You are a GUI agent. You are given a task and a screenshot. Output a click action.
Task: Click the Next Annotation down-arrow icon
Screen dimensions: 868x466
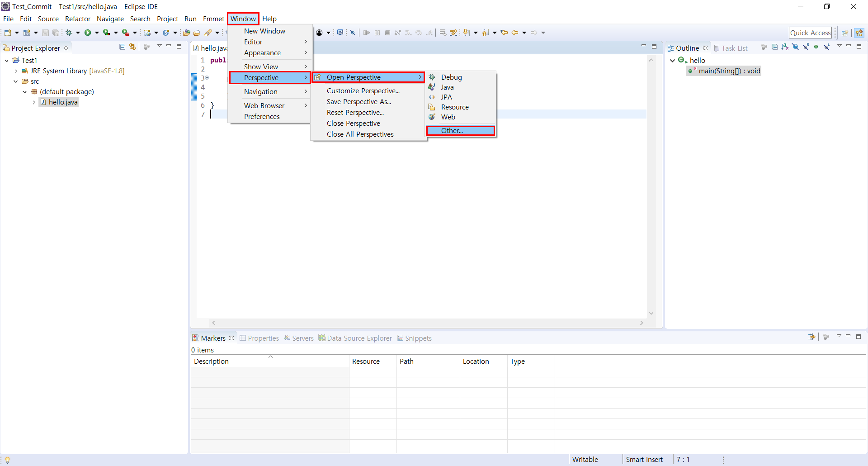point(467,33)
